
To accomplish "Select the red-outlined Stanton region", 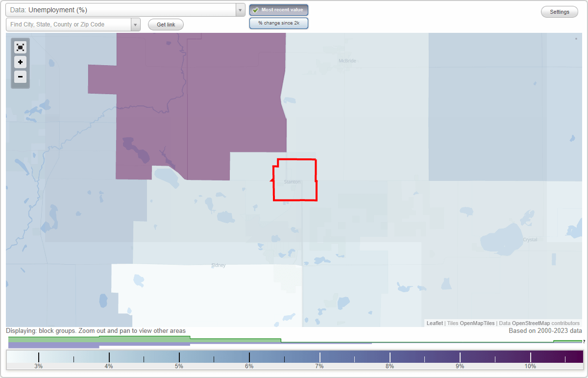I will coord(294,180).
